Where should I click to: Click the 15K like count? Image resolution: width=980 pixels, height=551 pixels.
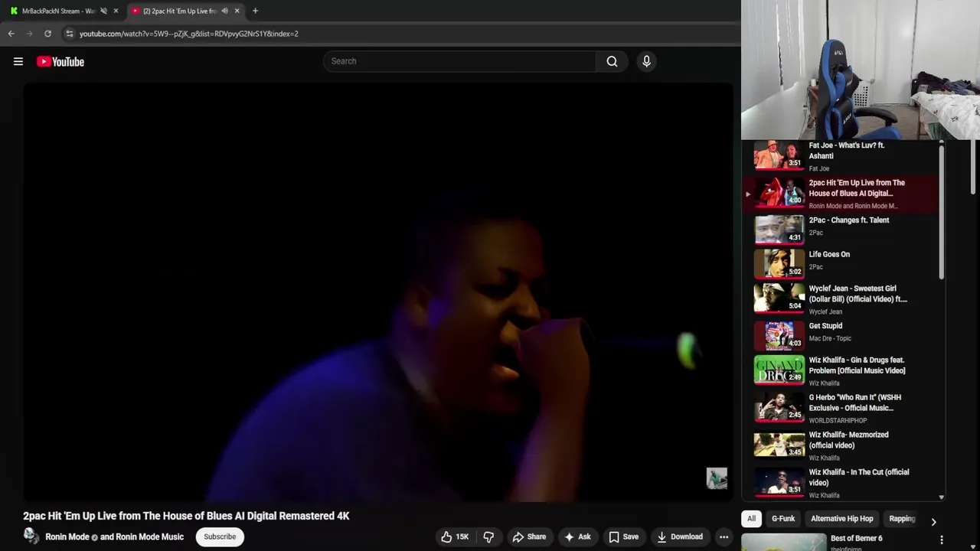coord(462,536)
